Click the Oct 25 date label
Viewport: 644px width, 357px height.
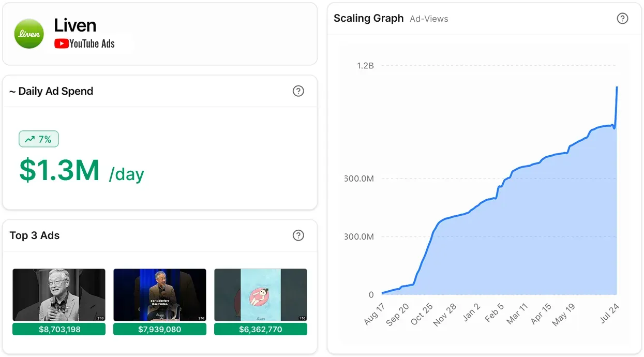pyautogui.click(x=422, y=314)
